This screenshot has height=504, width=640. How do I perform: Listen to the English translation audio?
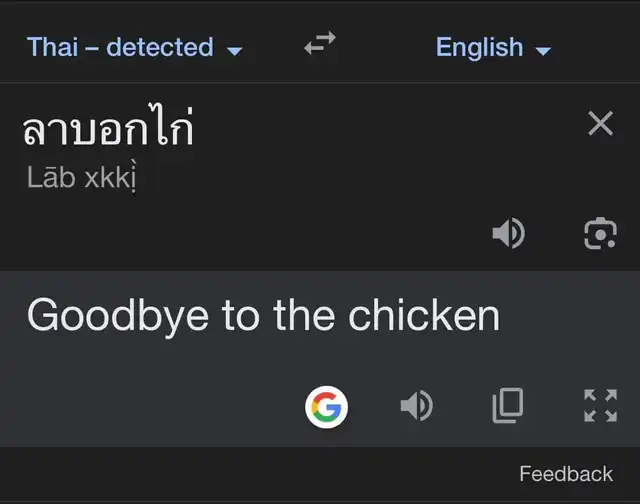click(417, 405)
